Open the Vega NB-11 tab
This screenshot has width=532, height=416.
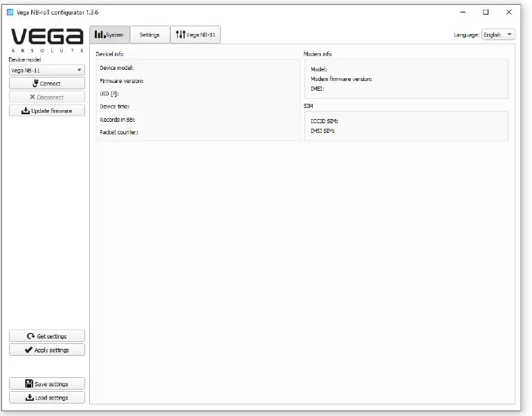195,35
